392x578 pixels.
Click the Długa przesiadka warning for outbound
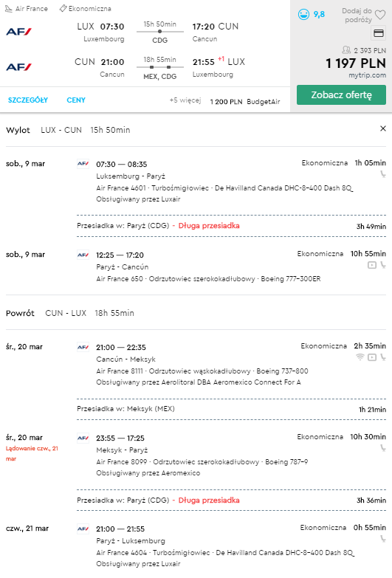coord(209,226)
